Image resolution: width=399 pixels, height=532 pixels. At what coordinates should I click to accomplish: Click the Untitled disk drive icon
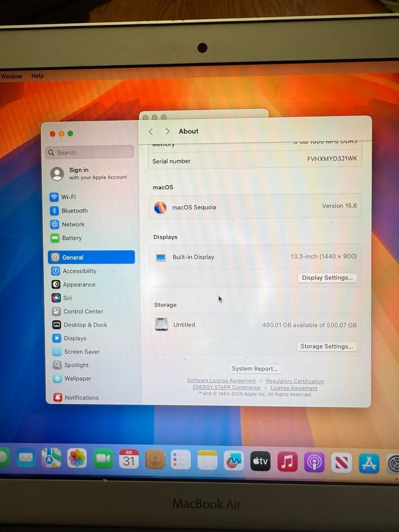(x=161, y=324)
